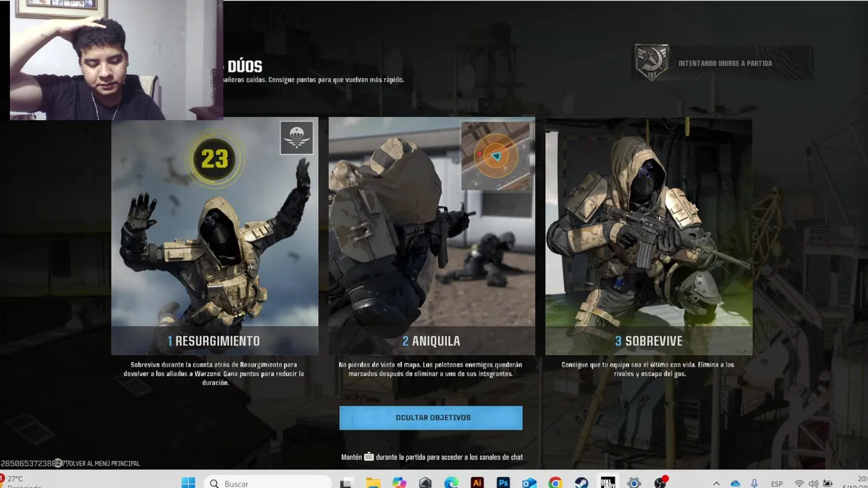The height and width of the screenshot is (488, 868).
Task: Click the microphone tray icon
Action: tap(755, 484)
